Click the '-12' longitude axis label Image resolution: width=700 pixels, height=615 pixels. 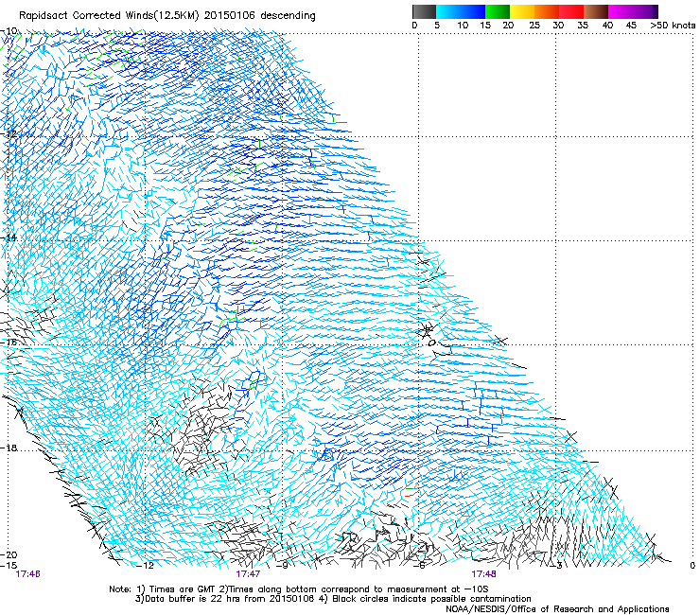point(145,566)
